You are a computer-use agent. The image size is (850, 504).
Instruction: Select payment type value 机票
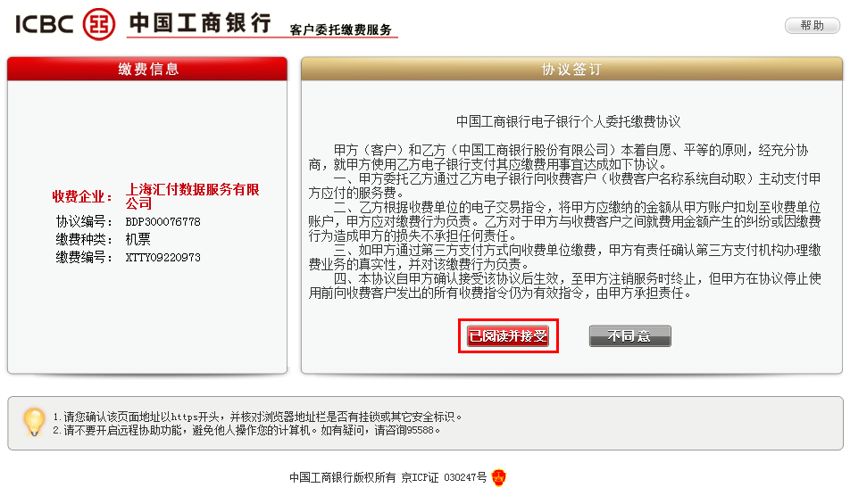pos(138,239)
